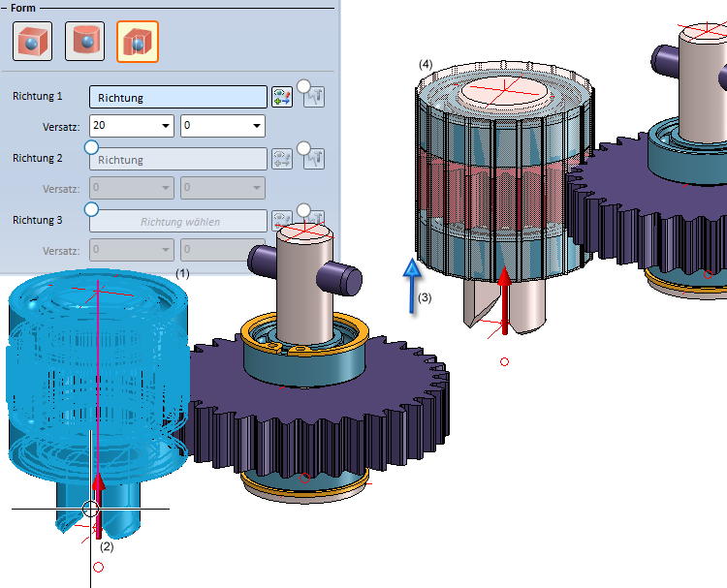The height and width of the screenshot is (588, 727).
Task: Click the Richtung 1 direction picker icon
Action: tap(282, 97)
